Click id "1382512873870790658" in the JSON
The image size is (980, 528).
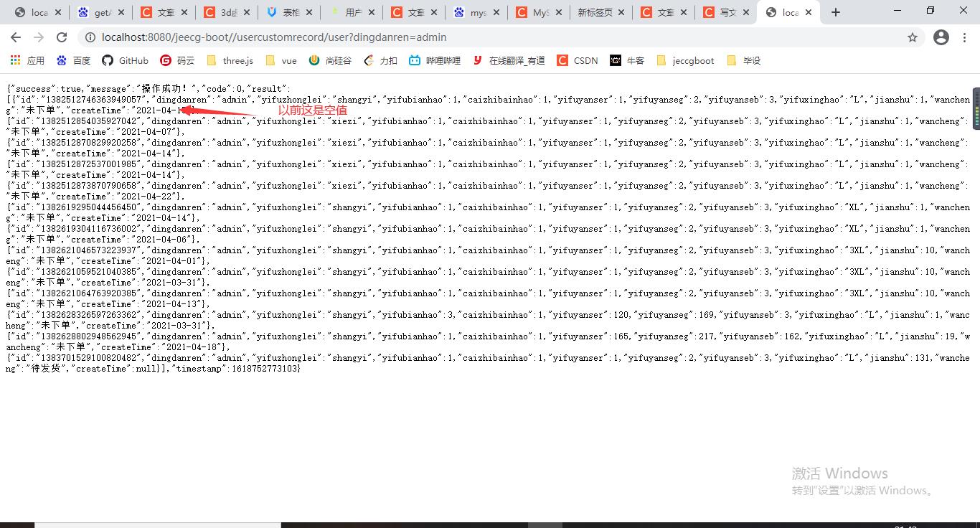(88, 186)
